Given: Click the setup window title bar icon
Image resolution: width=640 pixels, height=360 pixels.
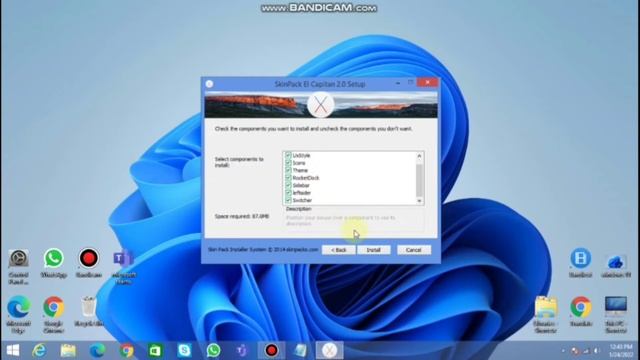Looking at the screenshot, I should 209,84.
